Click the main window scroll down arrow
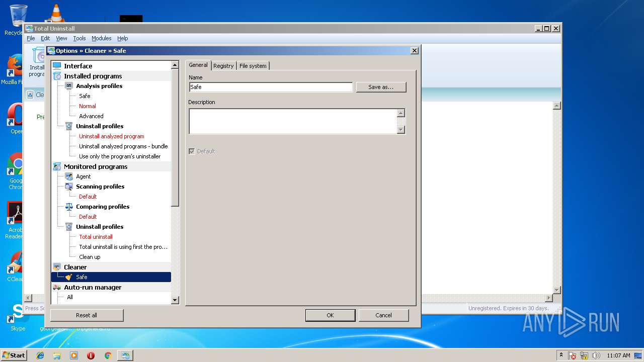644x362 pixels. 556,290
